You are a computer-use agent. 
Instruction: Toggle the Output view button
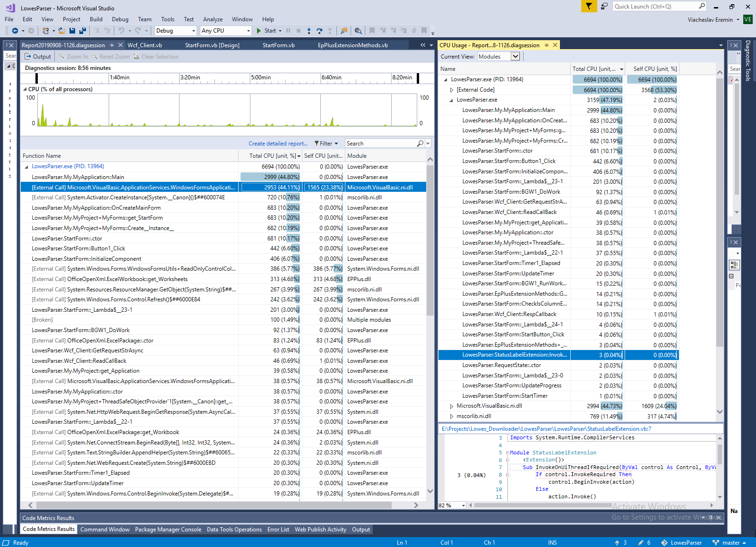coord(38,57)
